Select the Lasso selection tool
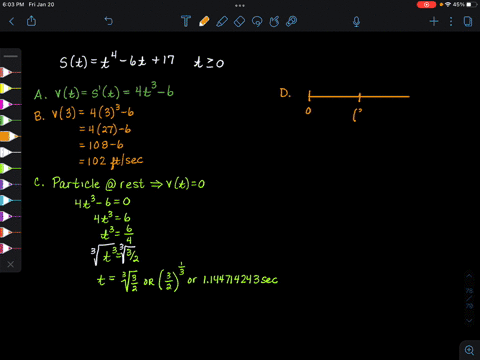Viewport: 480px width, 360px height. tap(257, 22)
